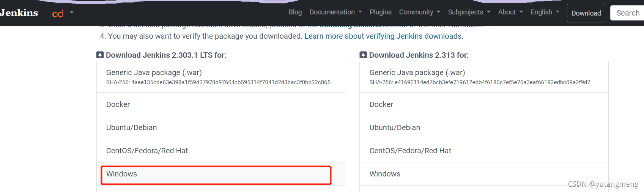Select Windows under Jenkins 2.313
Image resolution: width=644 pixels, height=192 pixels.
point(484,174)
